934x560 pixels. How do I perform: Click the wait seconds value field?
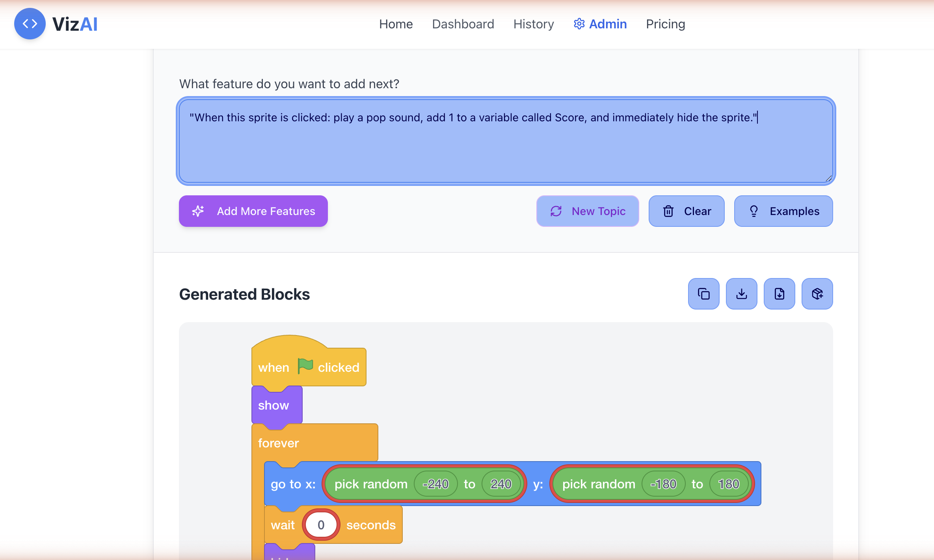[320, 524]
